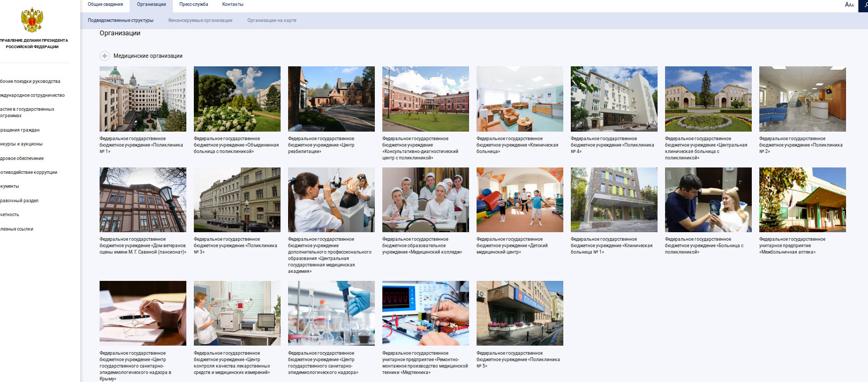Click the Медицинский колледж students photo
The image size is (868, 382).
(x=425, y=200)
